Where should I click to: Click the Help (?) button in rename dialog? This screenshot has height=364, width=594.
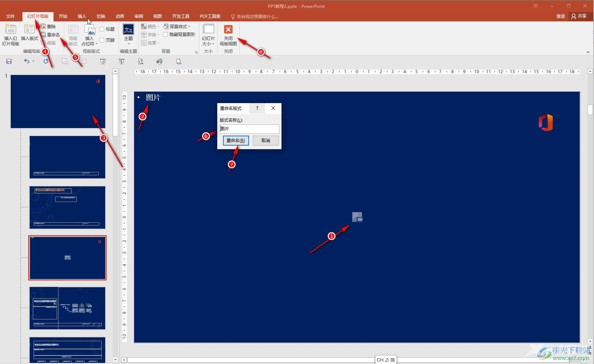coord(257,108)
